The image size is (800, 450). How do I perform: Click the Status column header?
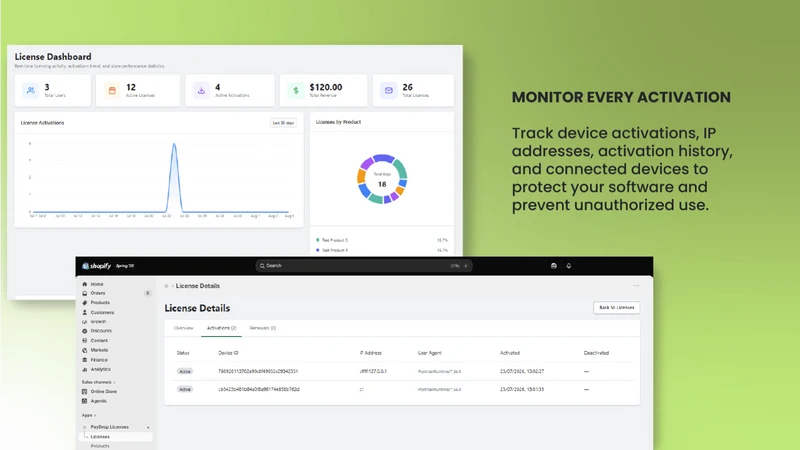[x=183, y=353]
